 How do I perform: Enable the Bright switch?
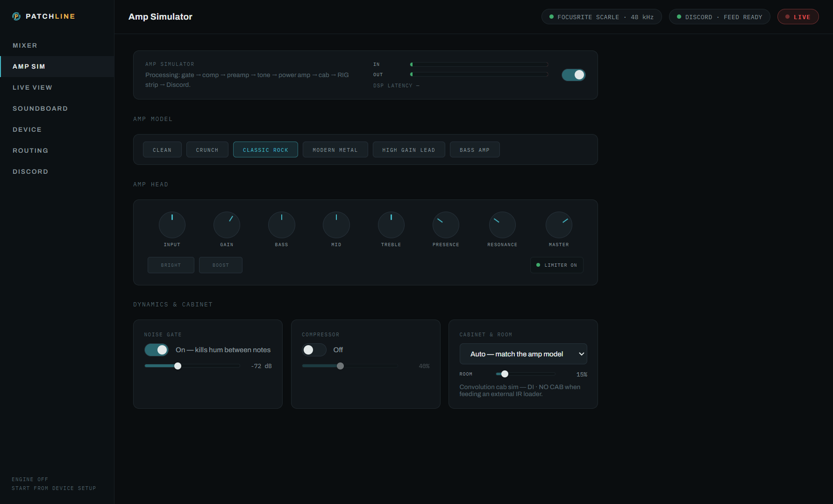pyautogui.click(x=171, y=265)
